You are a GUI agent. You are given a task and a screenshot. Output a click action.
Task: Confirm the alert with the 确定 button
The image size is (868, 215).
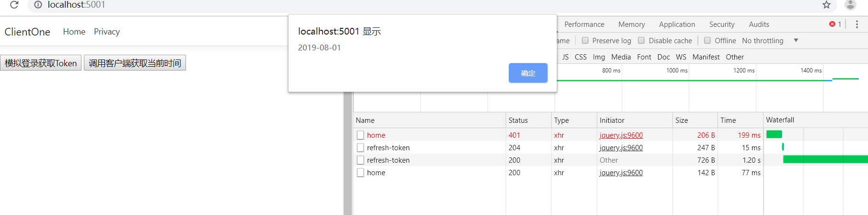click(528, 73)
